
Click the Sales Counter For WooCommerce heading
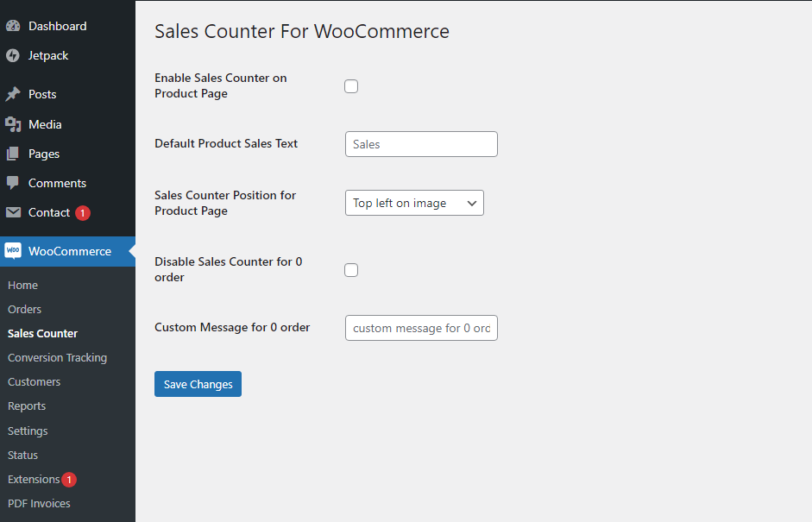302,31
